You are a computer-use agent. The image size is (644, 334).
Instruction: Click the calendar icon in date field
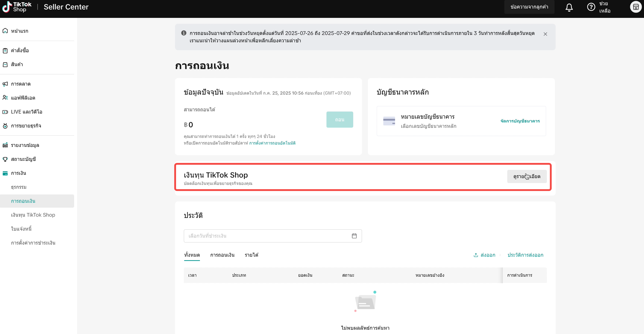click(x=354, y=236)
